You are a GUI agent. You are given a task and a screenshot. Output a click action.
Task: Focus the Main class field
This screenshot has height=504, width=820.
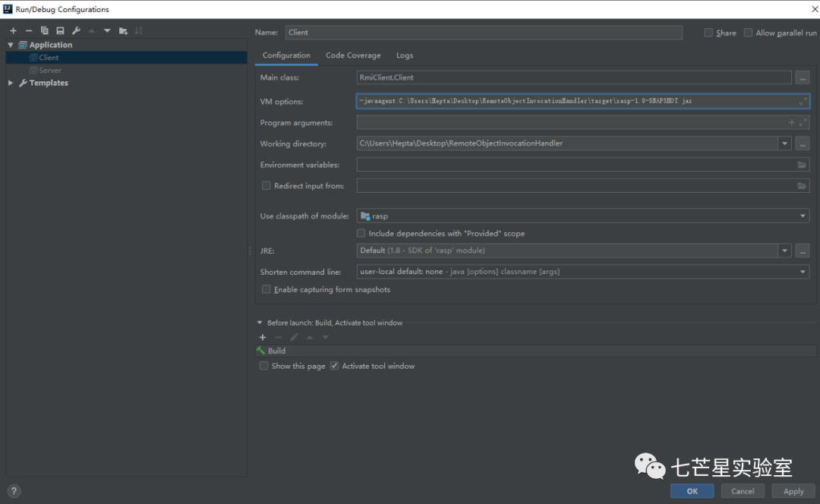tap(574, 77)
